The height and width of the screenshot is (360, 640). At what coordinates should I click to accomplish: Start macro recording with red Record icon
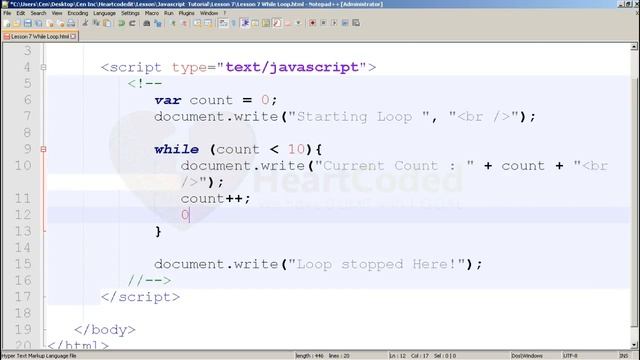point(312,23)
